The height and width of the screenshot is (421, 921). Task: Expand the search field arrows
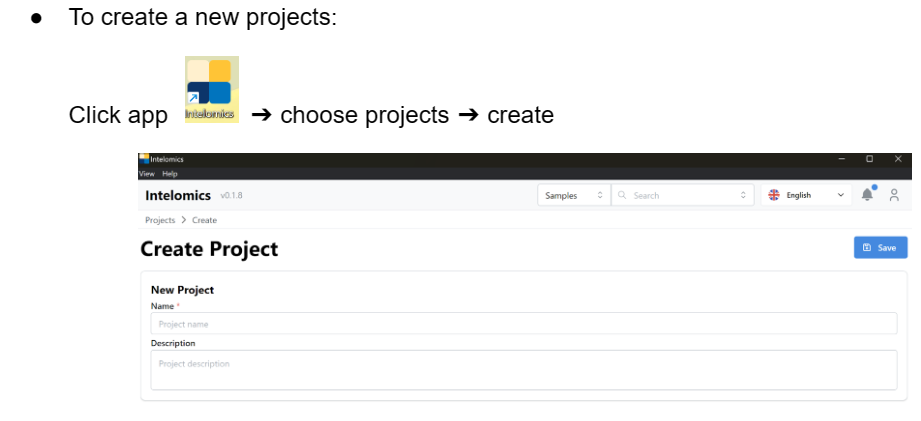(743, 195)
